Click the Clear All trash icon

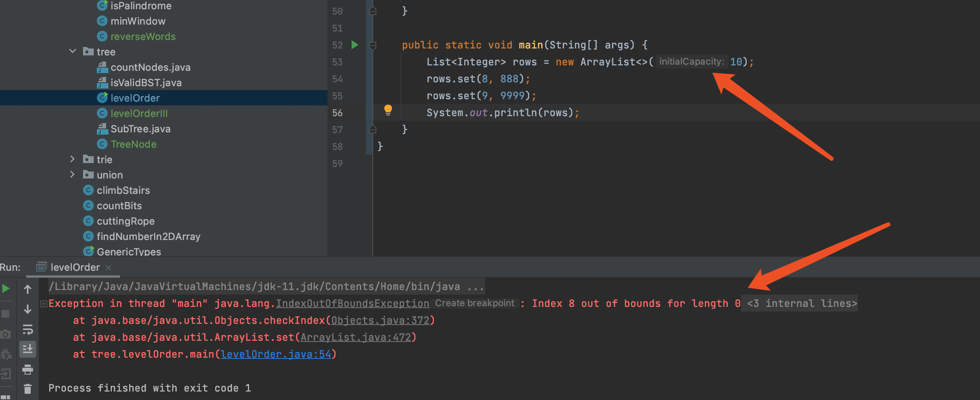pos(28,389)
